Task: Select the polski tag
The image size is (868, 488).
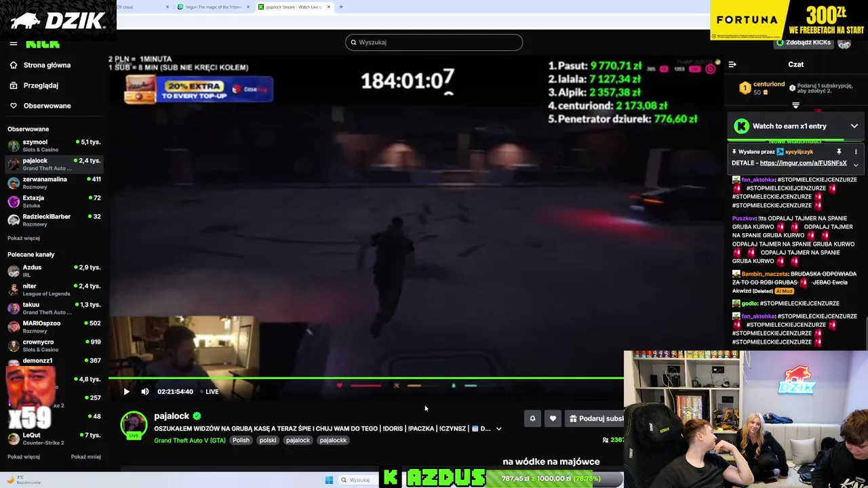Action: 268,441
